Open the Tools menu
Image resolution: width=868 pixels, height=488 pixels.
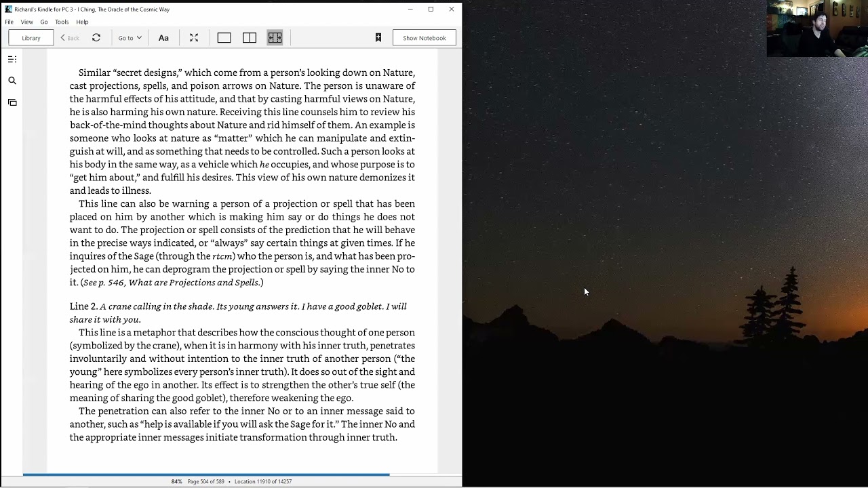[x=62, y=22]
